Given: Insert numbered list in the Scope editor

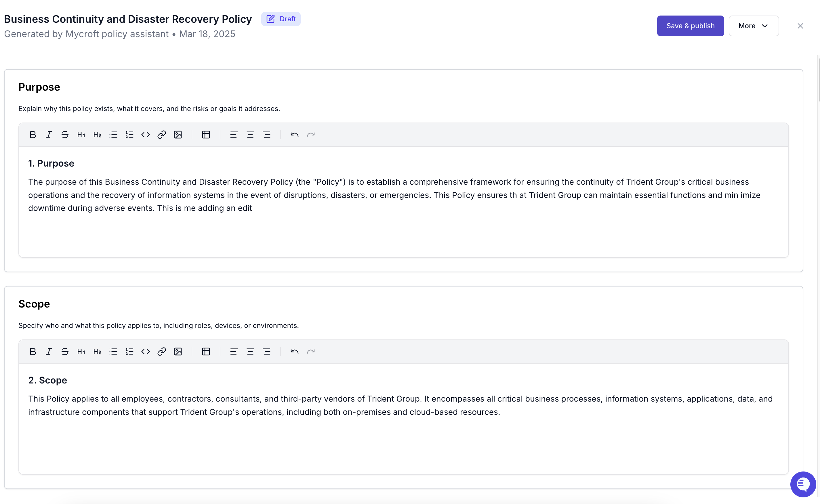Looking at the screenshot, I should 129,352.
